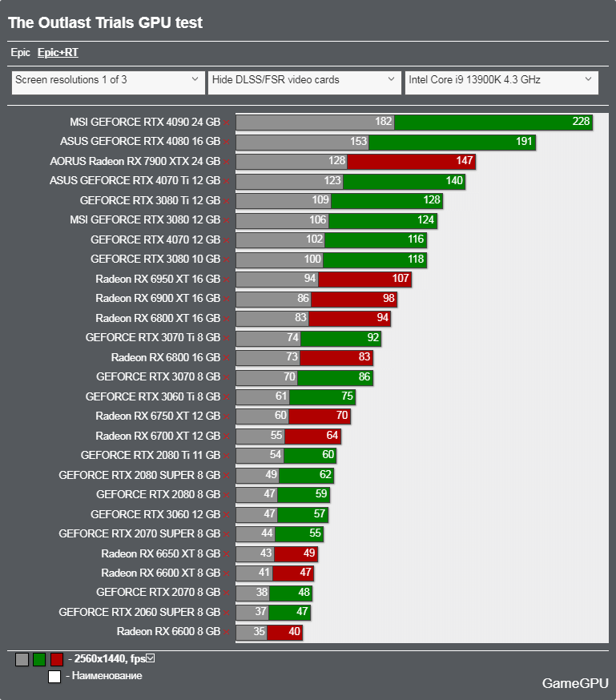Click the Radeon RX 6600 8 GB label
This screenshot has height=700, width=616.
(x=169, y=632)
